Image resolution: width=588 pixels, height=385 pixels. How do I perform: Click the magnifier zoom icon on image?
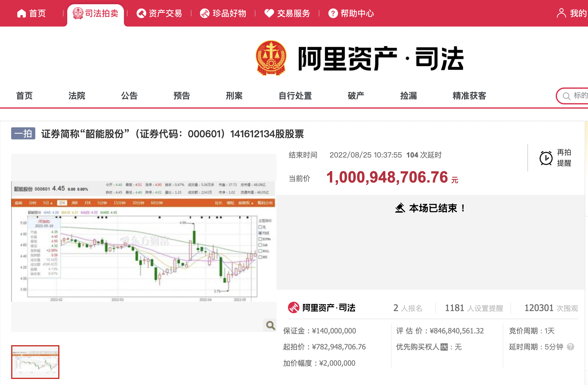point(270,325)
